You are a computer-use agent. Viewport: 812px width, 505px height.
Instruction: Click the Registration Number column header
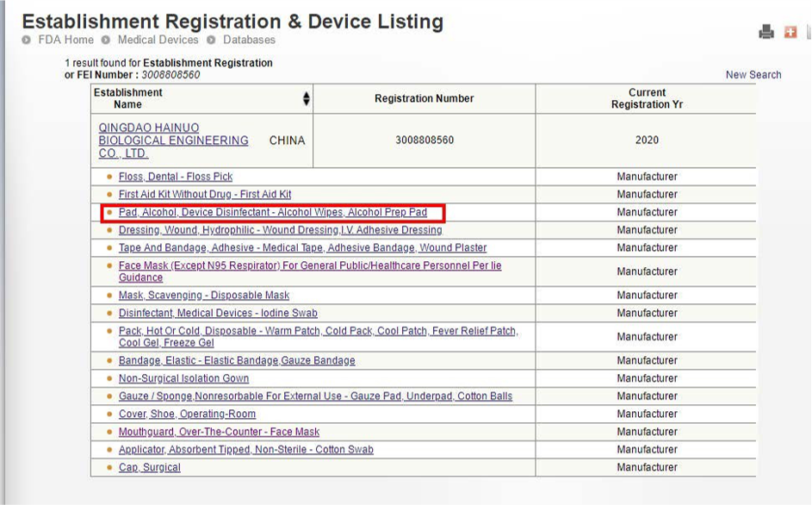[425, 98]
